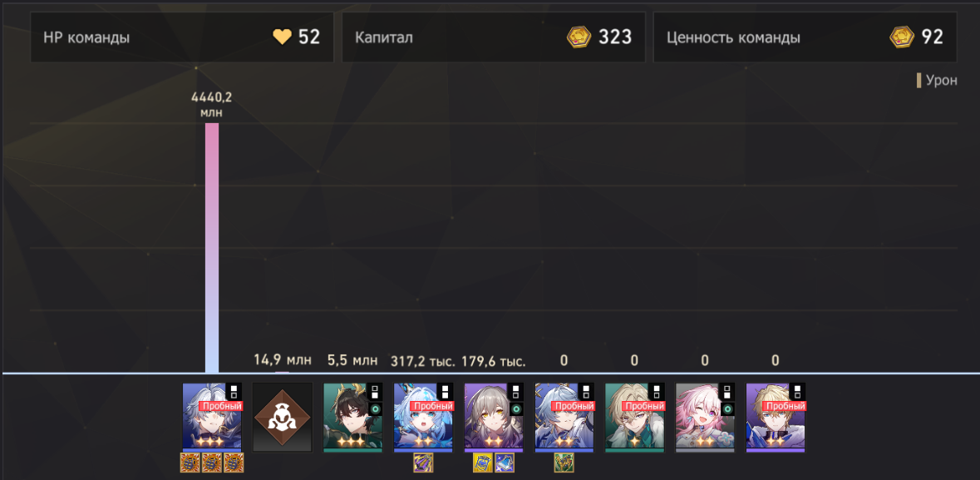The image size is (980, 480).
Task: Click the teal ring badge on dark-haired portrait
Action: coord(375,408)
